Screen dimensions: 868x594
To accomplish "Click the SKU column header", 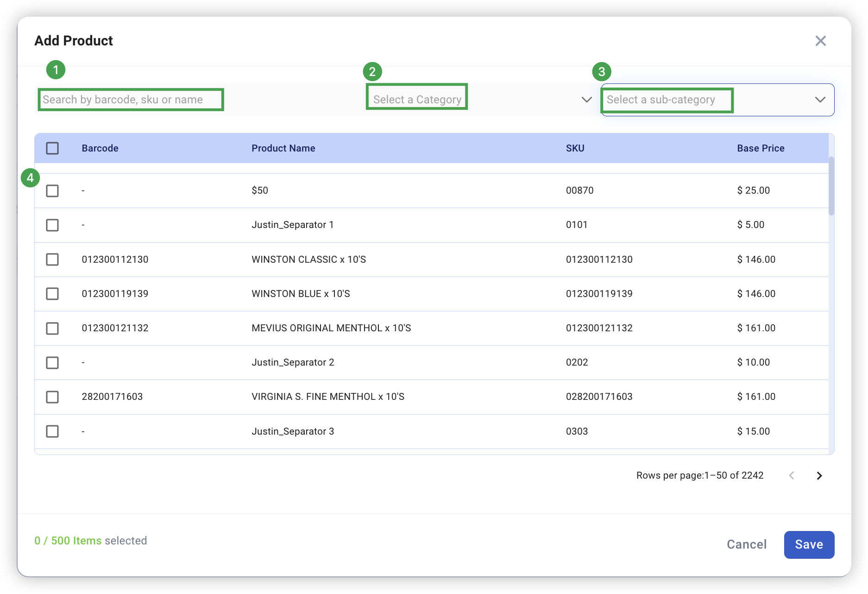I will [575, 148].
